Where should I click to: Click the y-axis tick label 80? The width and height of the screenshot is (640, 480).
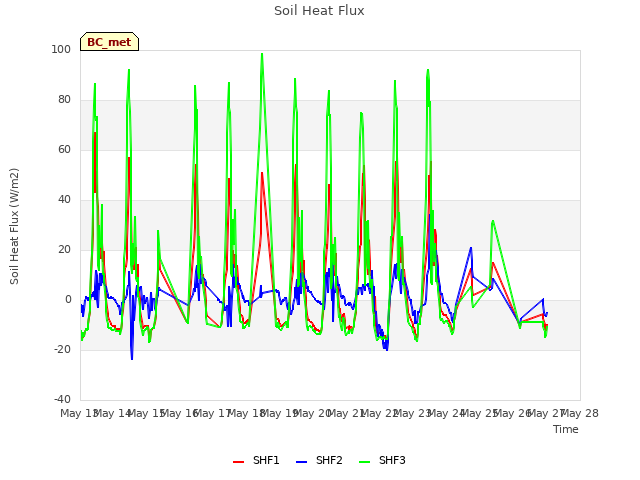(64, 100)
